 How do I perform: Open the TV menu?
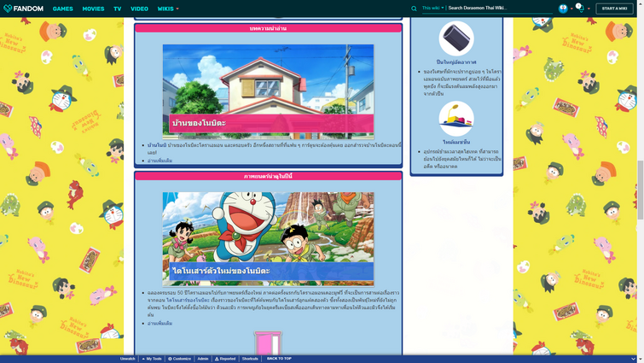pos(118,9)
